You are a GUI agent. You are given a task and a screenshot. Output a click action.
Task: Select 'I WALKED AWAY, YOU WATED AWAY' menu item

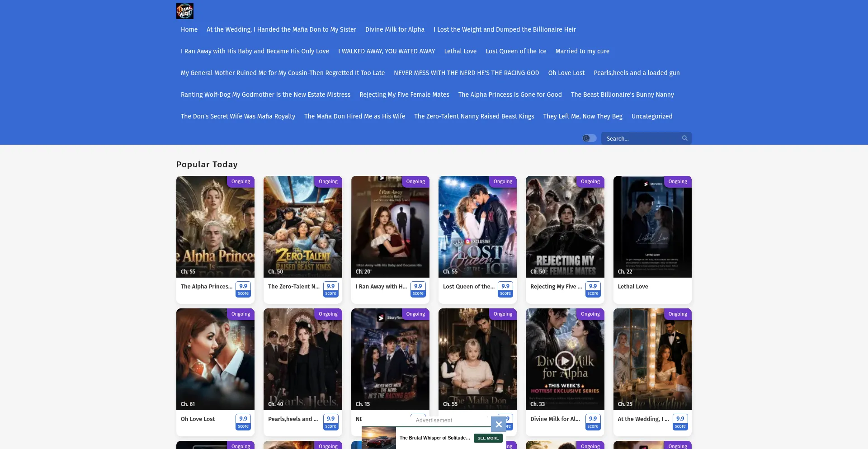pyautogui.click(x=387, y=51)
